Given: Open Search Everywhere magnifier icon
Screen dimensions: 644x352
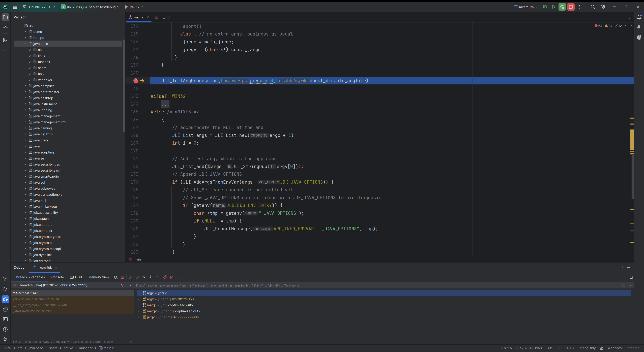Looking at the screenshot, I should pos(593,7).
